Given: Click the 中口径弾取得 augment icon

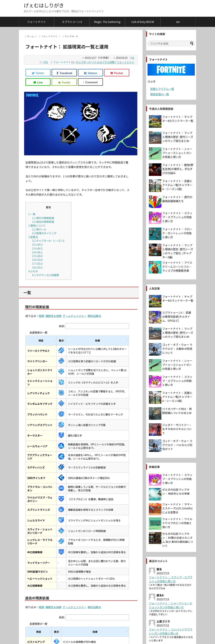Looking at the screenshot, I should tap(61, 552).
